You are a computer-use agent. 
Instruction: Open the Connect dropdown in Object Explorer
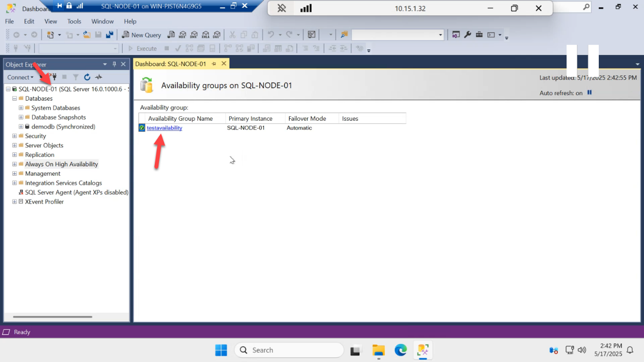[x=20, y=77]
